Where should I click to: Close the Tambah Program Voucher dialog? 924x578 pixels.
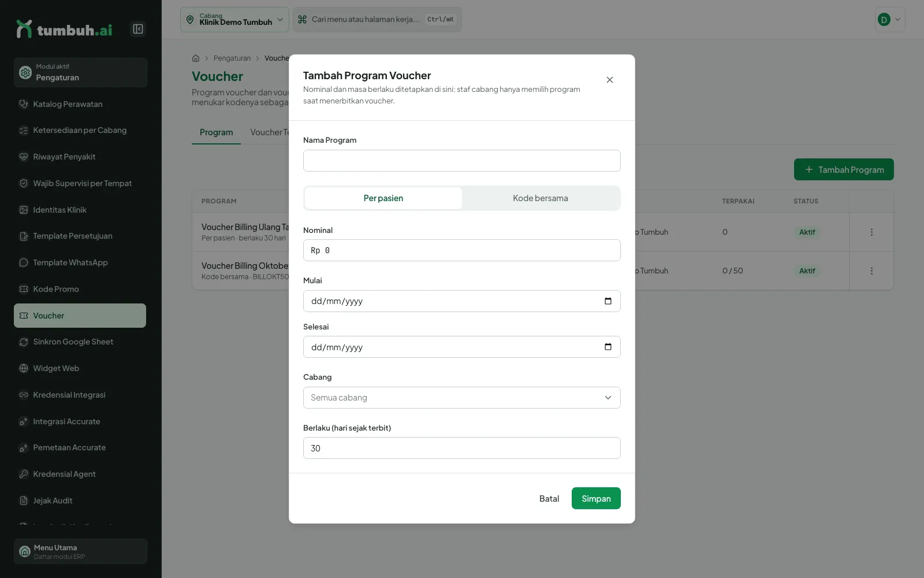[610, 80]
